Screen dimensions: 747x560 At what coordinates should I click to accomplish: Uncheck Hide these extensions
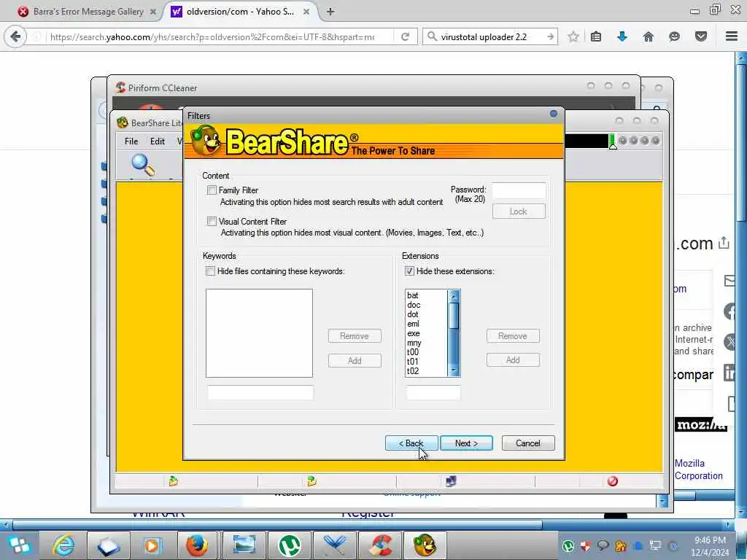[x=409, y=271]
